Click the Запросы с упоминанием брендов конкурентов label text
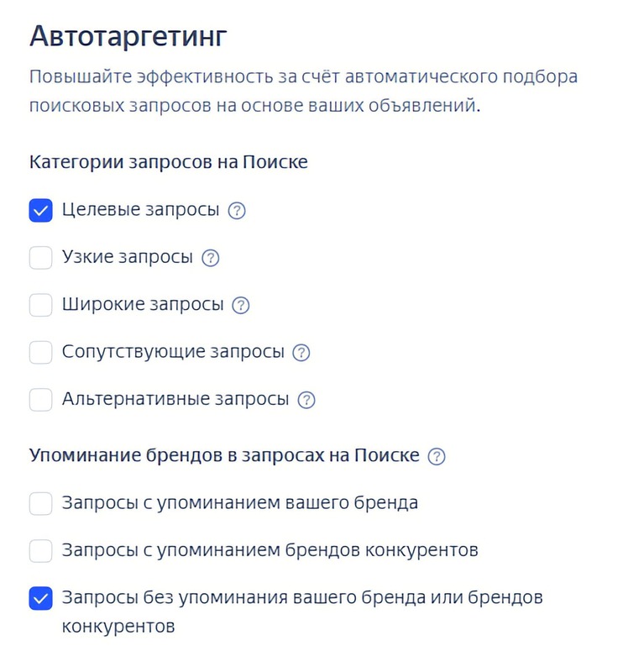 click(x=270, y=551)
